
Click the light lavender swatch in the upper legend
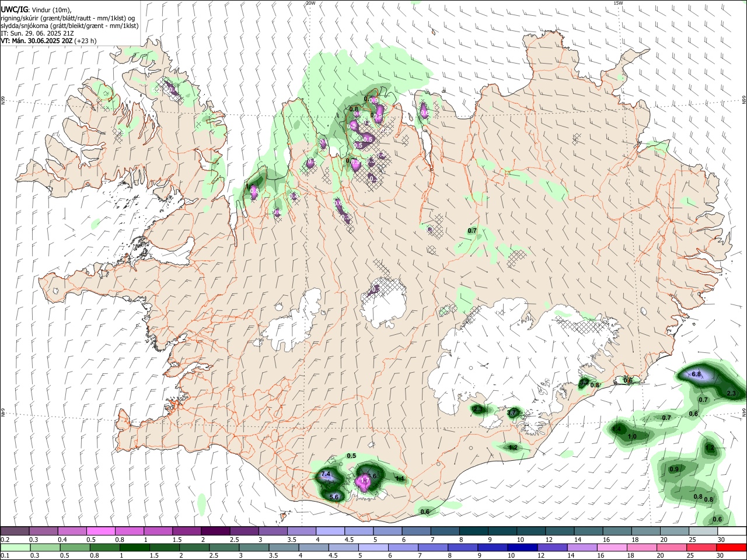[330, 531]
